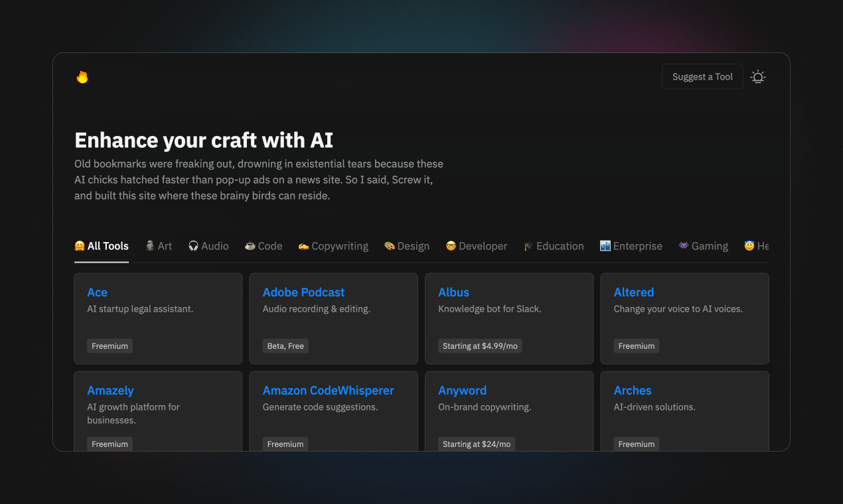
Task: Open the Arches tool link
Action: [633, 391]
